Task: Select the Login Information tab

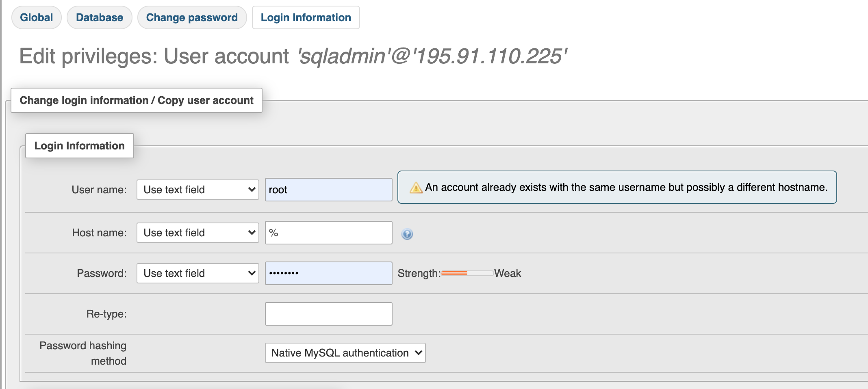Action: 306,17
